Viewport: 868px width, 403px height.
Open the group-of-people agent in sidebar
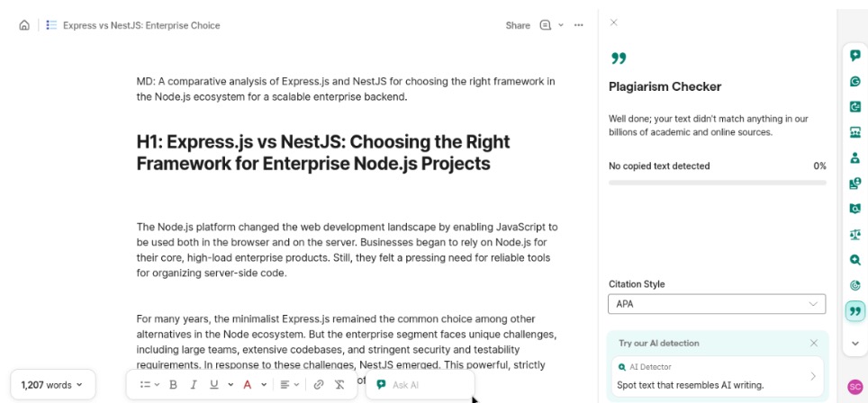[x=855, y=132]
